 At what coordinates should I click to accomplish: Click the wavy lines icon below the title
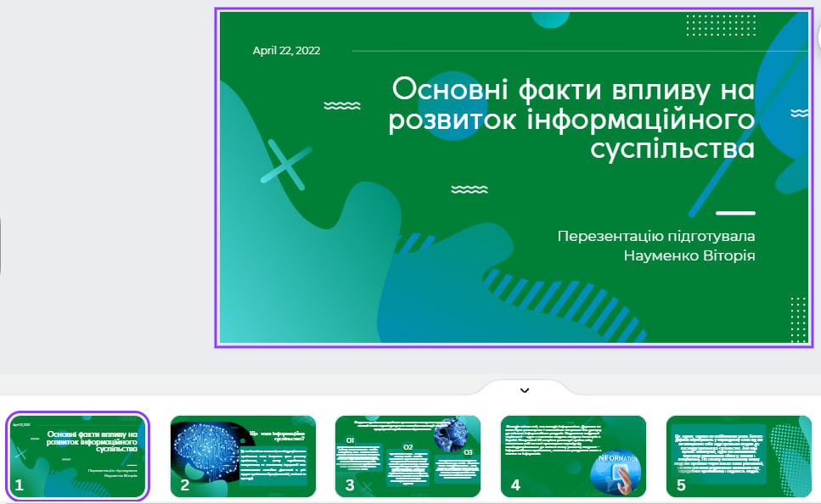pyautogui.click(x=470, y=189)
